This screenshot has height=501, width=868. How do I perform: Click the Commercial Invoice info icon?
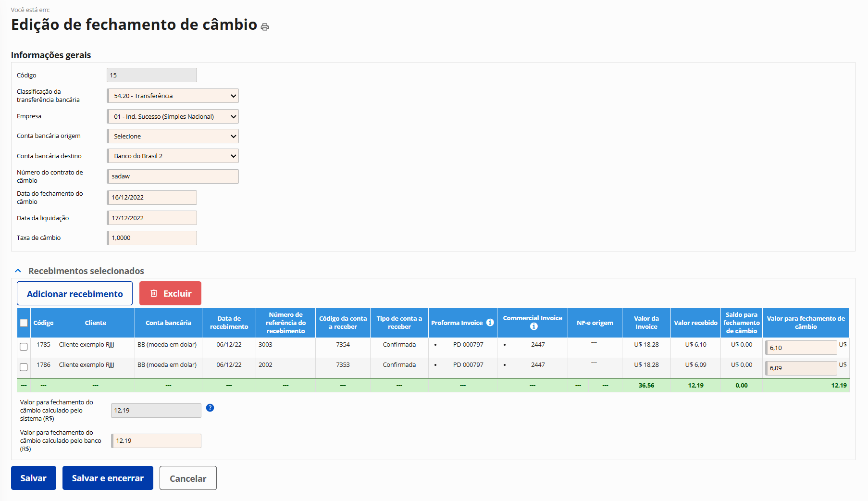click(533, 326)
